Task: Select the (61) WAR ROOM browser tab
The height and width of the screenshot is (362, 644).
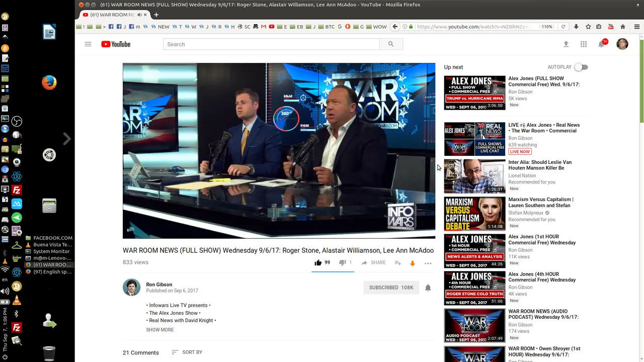Action: [115, 15]
